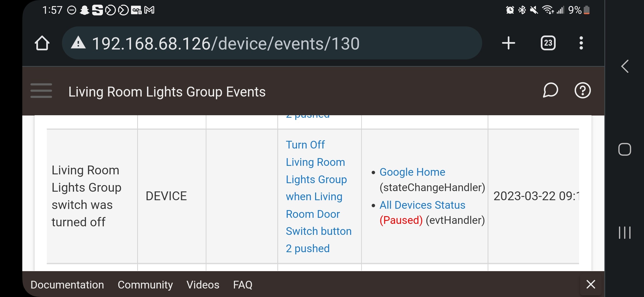Tap the Wi-Fi status icon
This screenshot has height=297, width=644.
548,10
